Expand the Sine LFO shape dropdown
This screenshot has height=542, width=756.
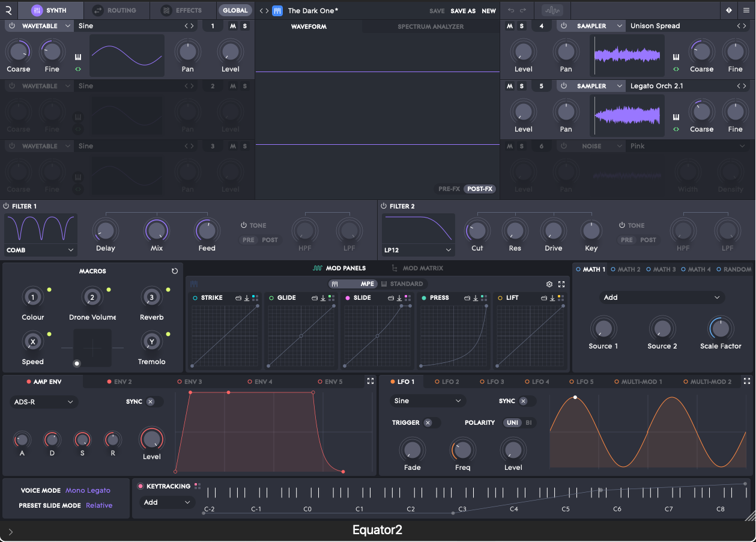pyautogui.click(x=428, y=401)
